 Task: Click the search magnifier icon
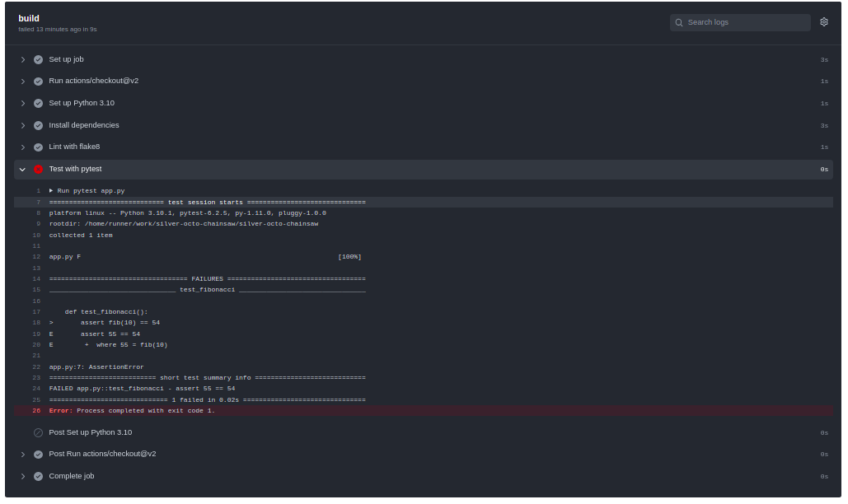tap(679, 22)
